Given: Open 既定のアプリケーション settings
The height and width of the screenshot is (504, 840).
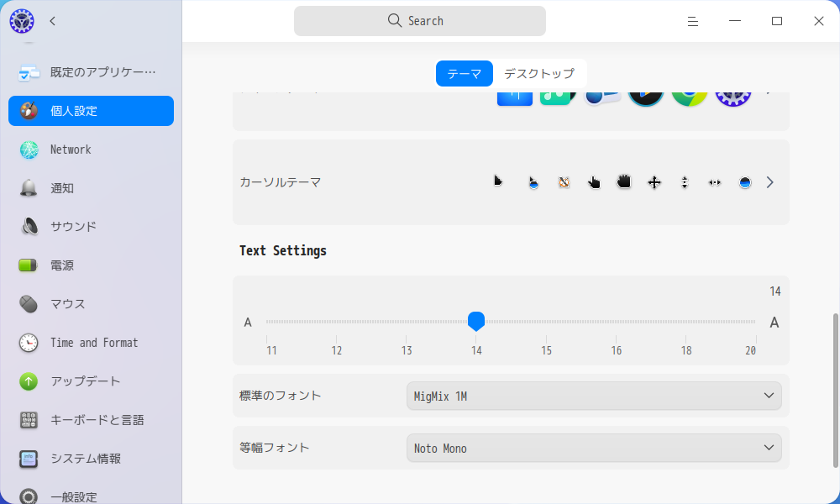Looking at the screenshot, I should point(28,72).
